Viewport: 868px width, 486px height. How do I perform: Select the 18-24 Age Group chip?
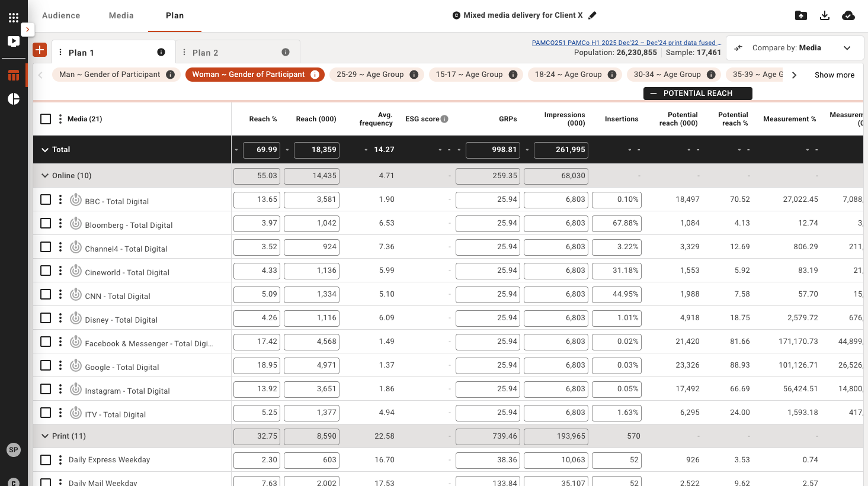574,75
